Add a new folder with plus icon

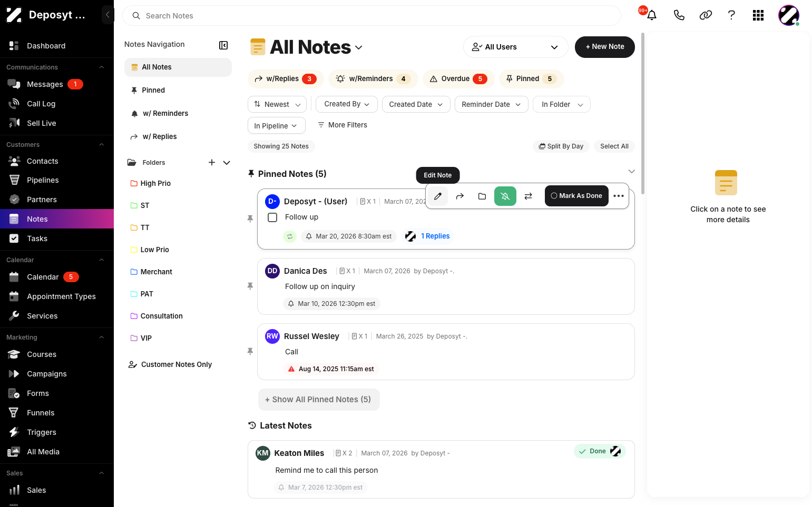pyautogui.click(x=212, y=163)
